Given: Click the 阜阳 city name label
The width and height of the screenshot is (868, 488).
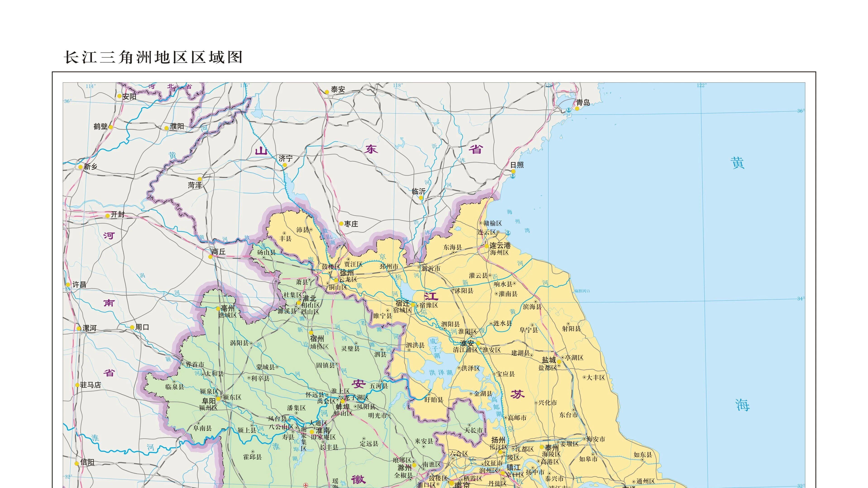Looking at the screenshot, I should (x=209, y=401).
